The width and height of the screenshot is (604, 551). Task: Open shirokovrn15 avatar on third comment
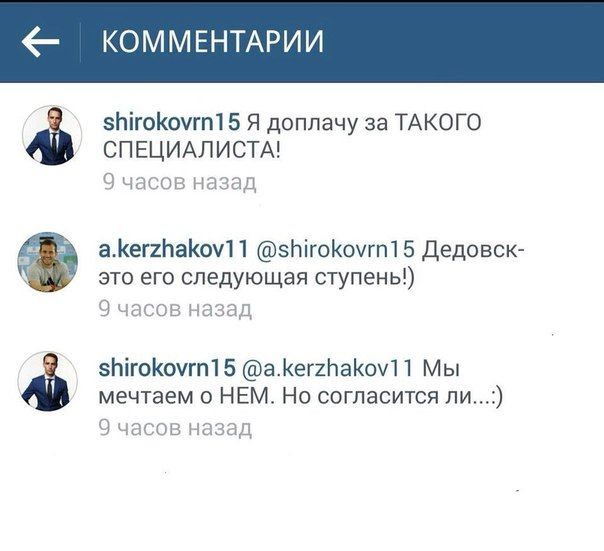pos(48,381)
